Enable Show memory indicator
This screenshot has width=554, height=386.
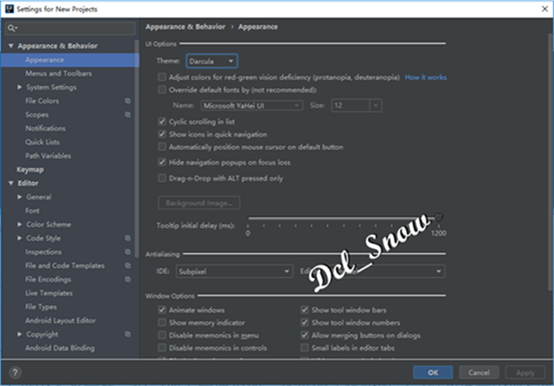tap(162, 323)
